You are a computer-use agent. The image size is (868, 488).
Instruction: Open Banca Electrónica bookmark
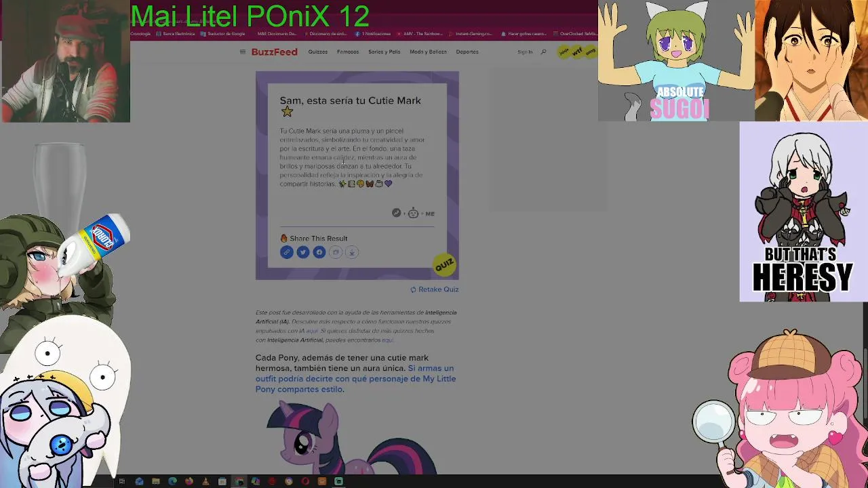175,34
